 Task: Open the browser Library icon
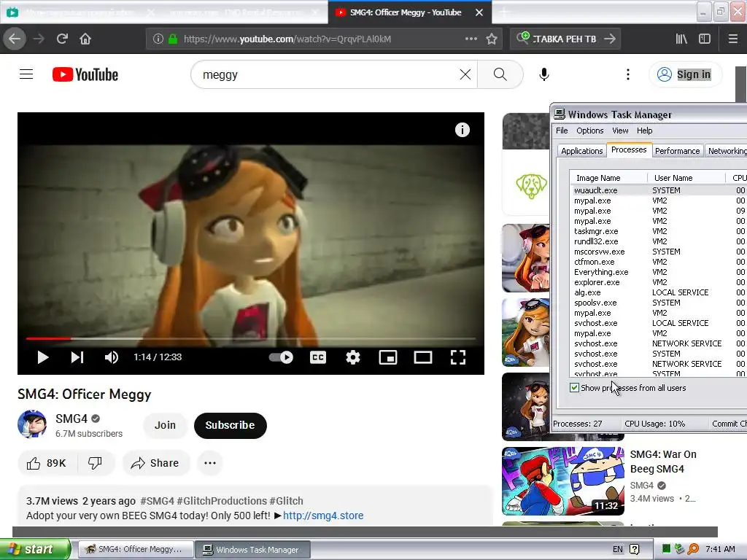681,39
